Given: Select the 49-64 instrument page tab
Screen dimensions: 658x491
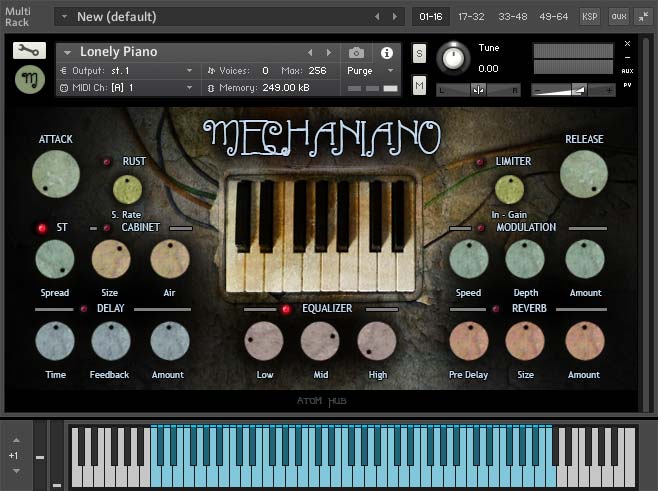Looking at the screenshot, I should (x=554, y=17).
